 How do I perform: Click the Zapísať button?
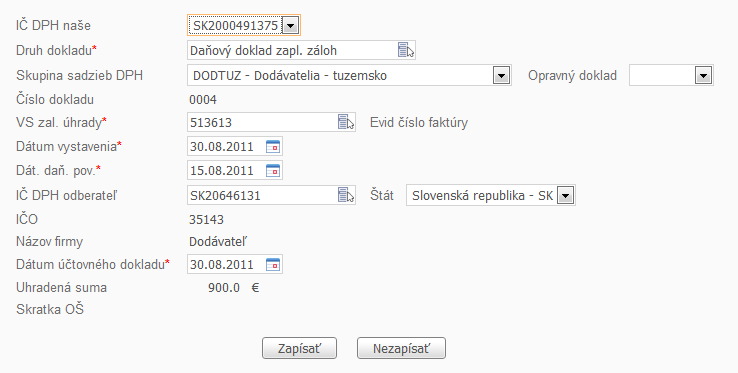(299, 349)
